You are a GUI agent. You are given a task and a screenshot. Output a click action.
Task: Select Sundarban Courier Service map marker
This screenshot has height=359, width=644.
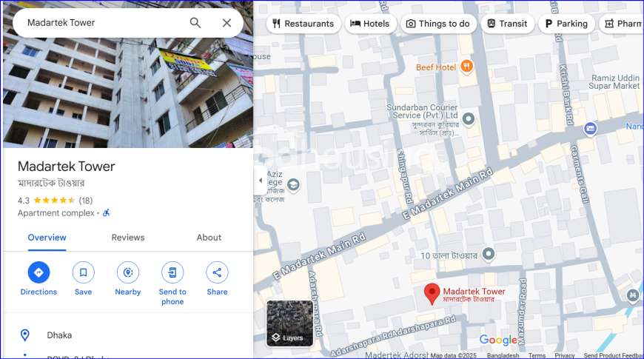[x=469, y=119]
